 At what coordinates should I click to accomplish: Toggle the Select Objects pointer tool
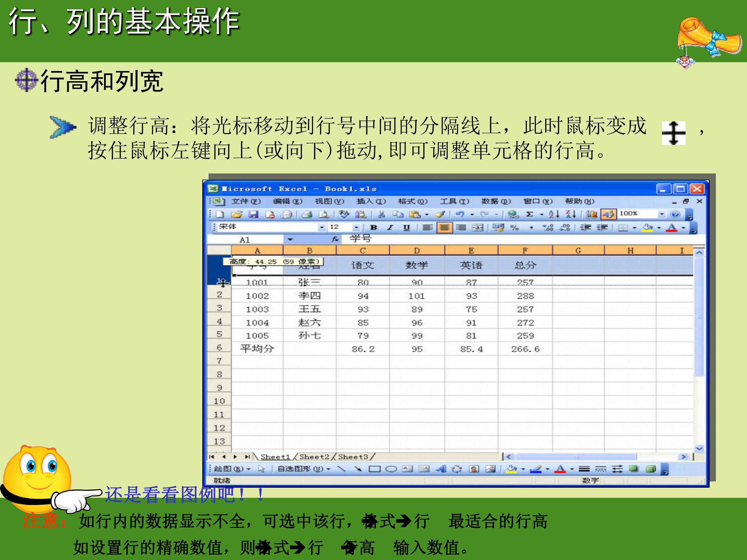(x=261, y=469)
